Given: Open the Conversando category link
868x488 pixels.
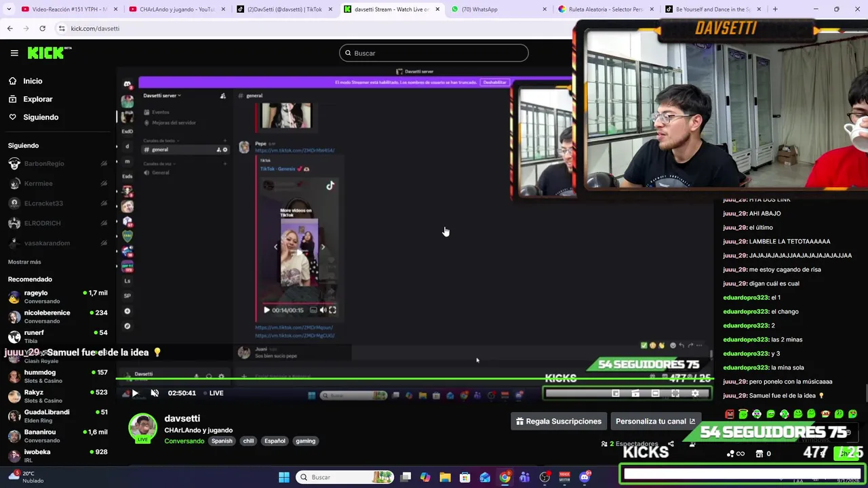Looking at the screenshot, I should click(184, 441).
